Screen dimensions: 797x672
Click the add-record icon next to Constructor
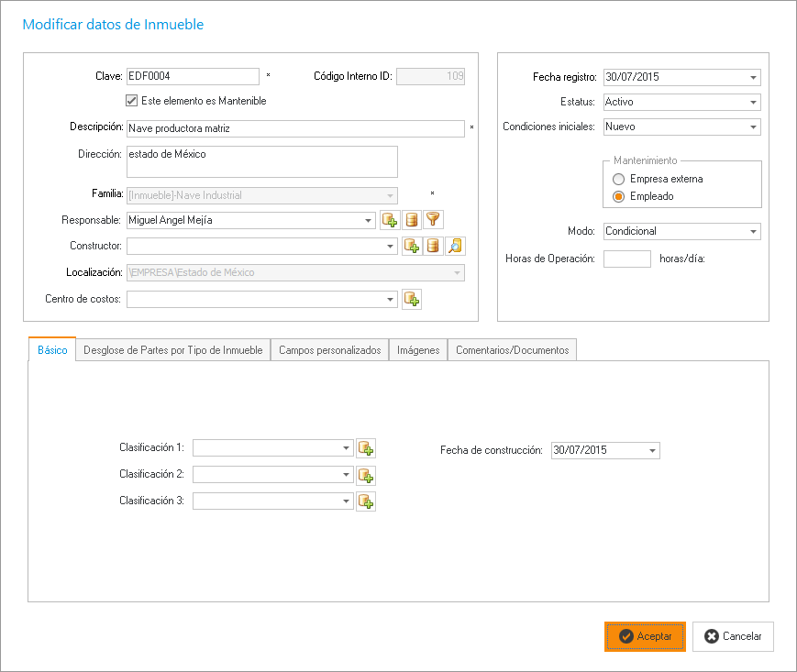pyautogui.click(x=412, y=246)
